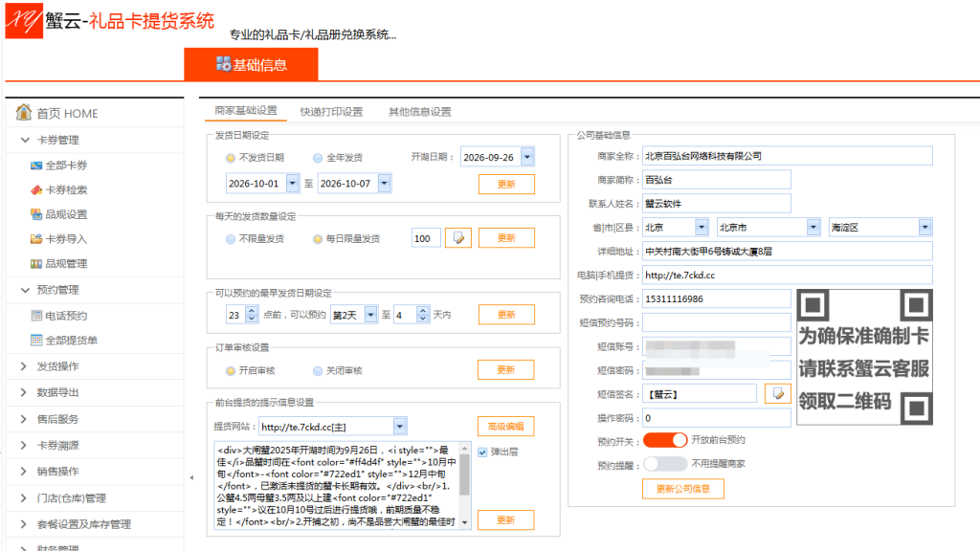This screenshot has height=551, width=980.
Task: Click 更新 below 高级编辑
Action: pyautogui.click(x=505, y=519)
